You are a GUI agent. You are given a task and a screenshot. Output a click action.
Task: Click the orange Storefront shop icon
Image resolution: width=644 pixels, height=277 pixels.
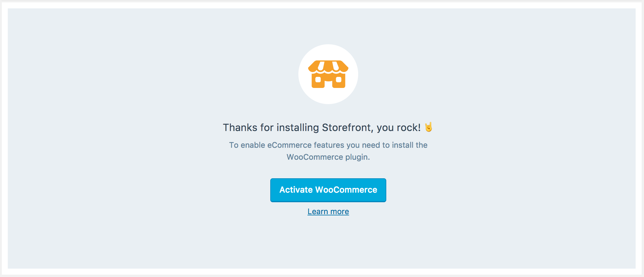pyautogui.click(x=328, y=74)
